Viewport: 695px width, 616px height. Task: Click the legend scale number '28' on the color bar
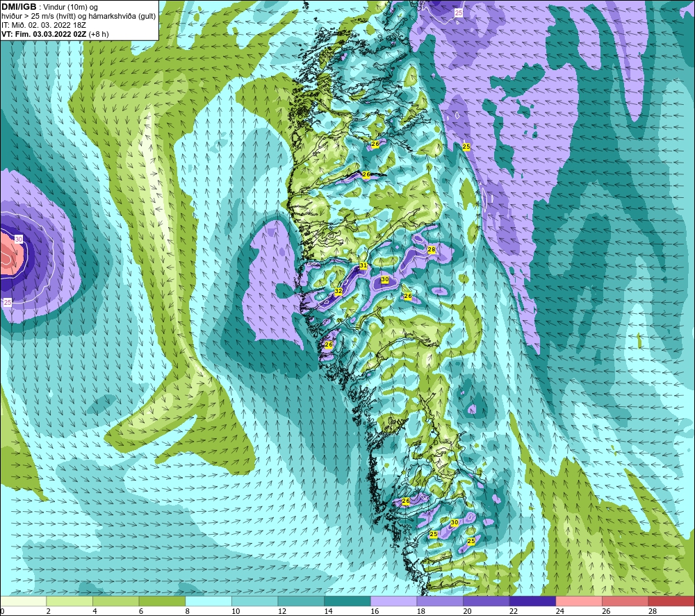[x=653, y=611]
